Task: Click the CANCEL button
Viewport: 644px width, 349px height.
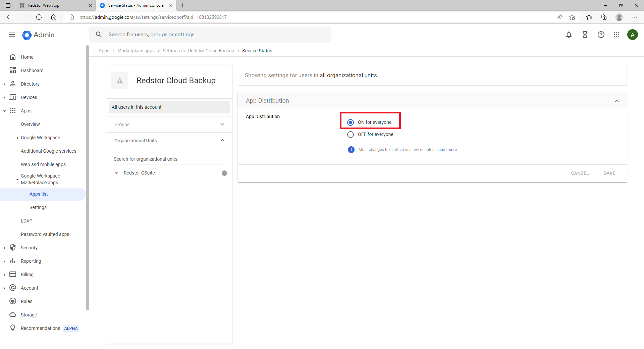Action: (x=580, y=173)
